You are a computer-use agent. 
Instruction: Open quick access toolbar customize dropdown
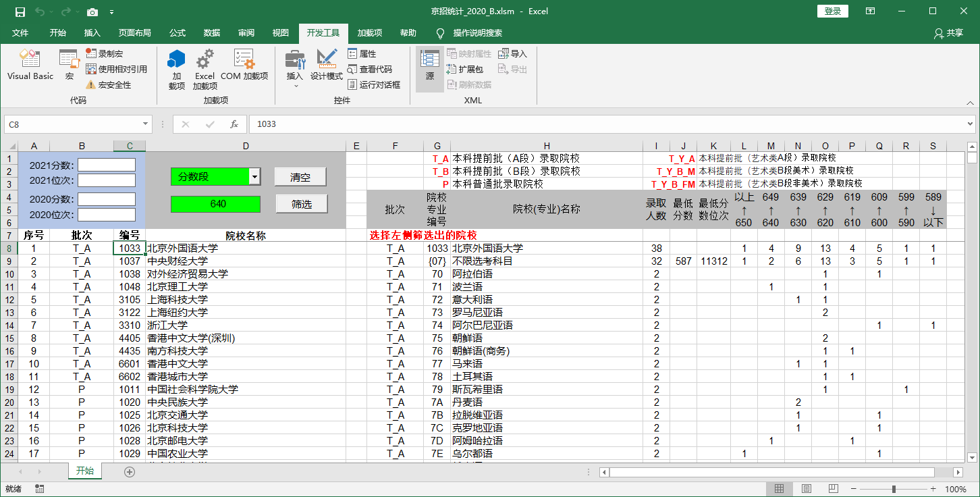111,11
